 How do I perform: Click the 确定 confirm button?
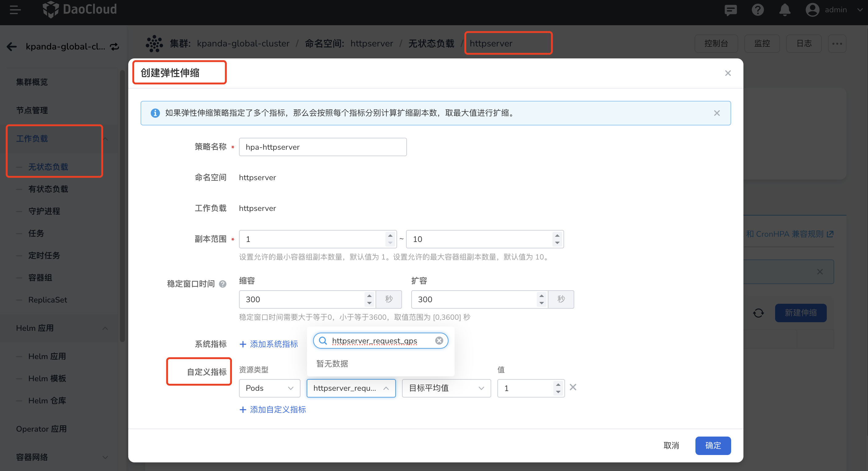(713, 445)
